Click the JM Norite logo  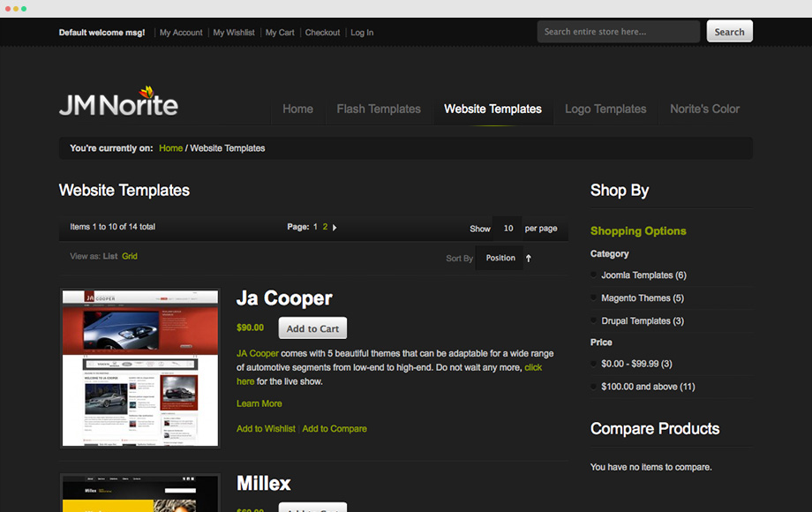118,102
